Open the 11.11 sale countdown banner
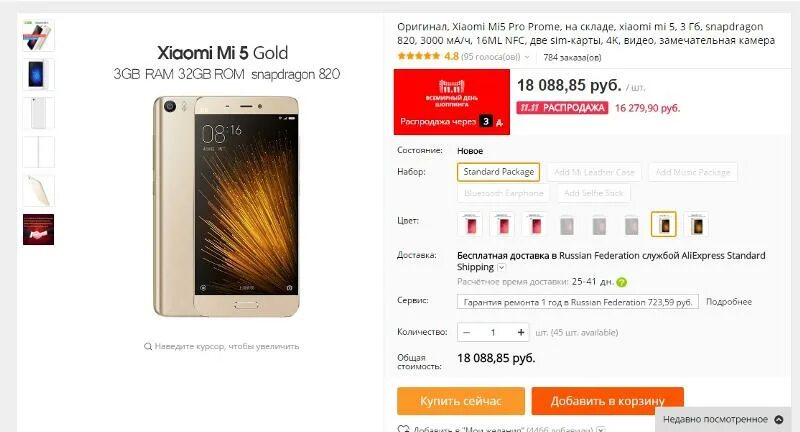800x432 pixels. coord(452,102)
